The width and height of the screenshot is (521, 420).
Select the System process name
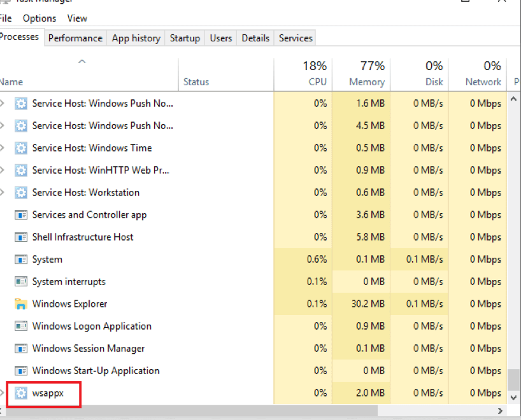[x=47, y=260]
